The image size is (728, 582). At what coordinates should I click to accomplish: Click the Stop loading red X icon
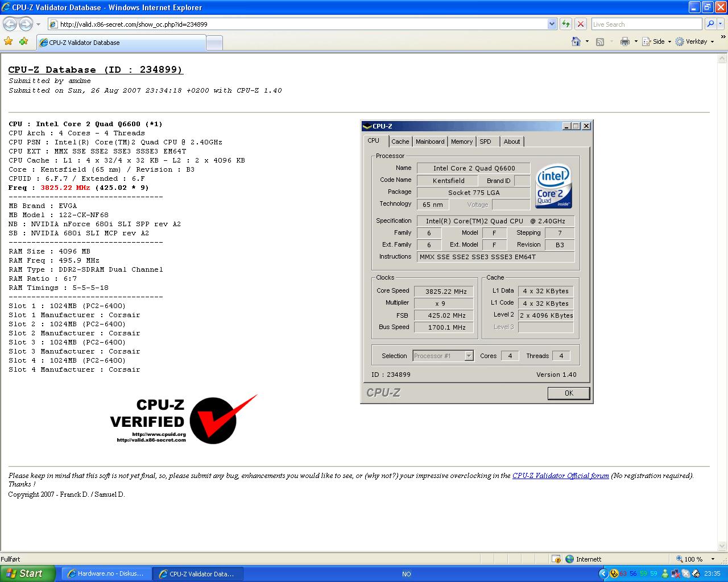pyautogui.click(x=580, y=24)
